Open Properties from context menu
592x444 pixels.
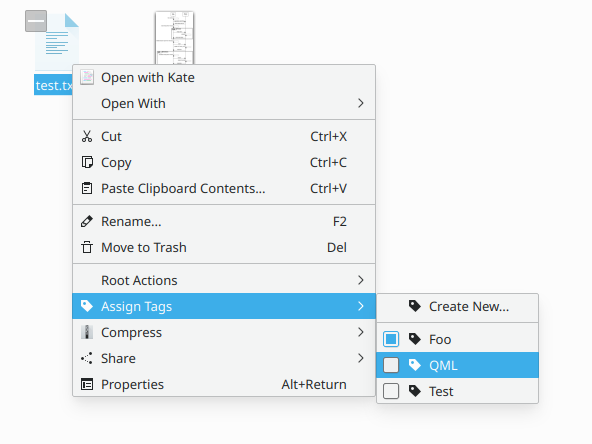coord(224,384)
